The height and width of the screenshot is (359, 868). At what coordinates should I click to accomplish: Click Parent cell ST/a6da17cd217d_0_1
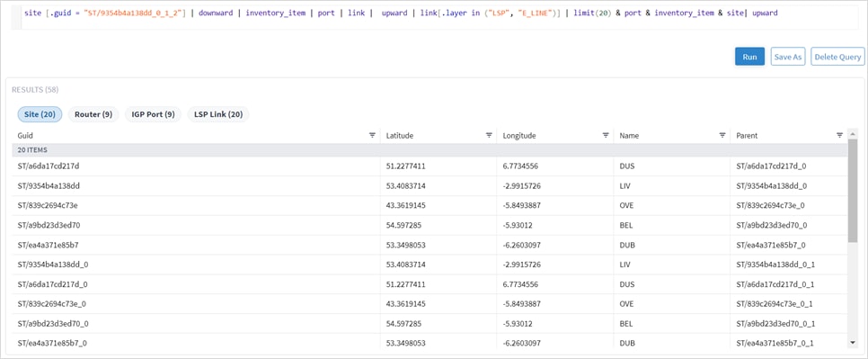point(775,284)
